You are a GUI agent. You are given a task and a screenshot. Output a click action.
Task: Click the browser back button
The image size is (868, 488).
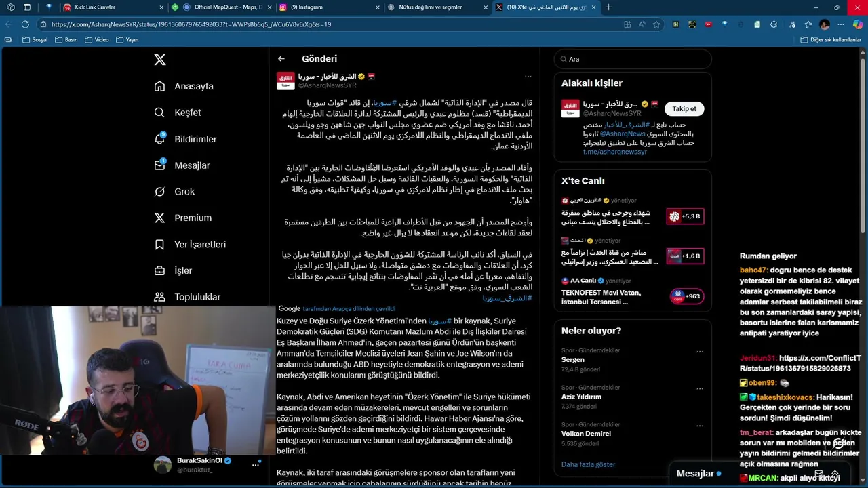[x=9, y=24]
